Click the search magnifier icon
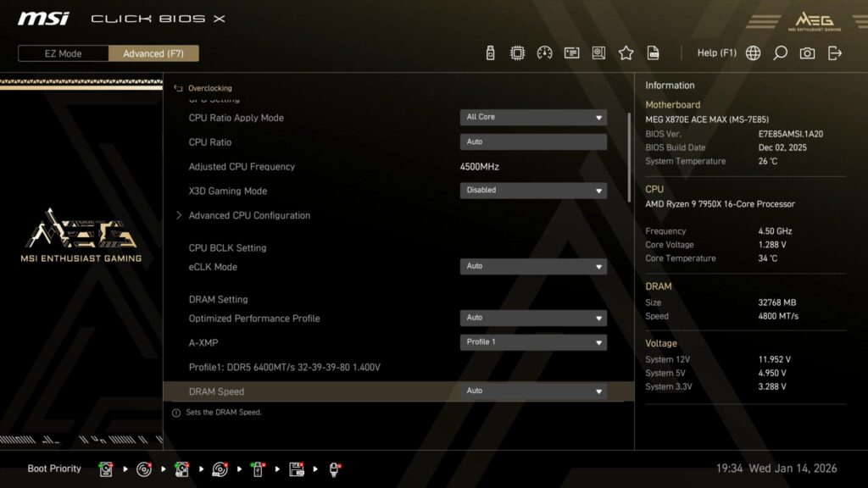Screen dimensions: 868x488 pyautogui.click(x=780, y=53)
